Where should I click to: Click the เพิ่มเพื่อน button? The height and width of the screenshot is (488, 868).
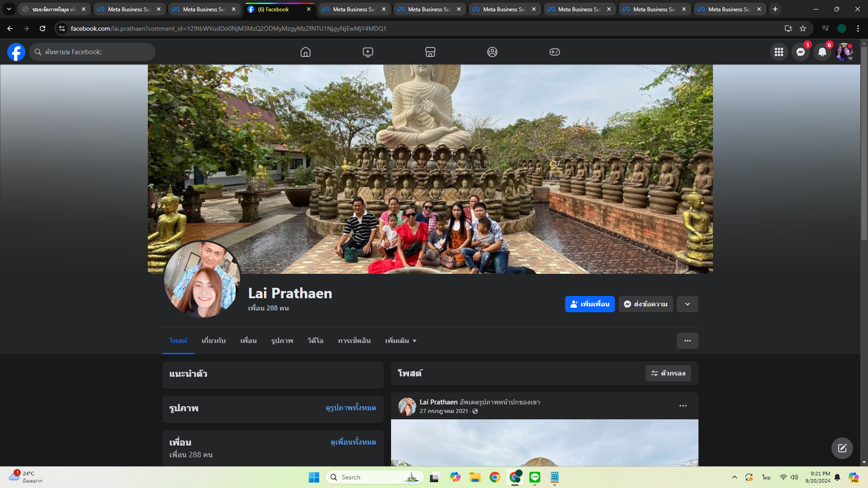(590, 304)
